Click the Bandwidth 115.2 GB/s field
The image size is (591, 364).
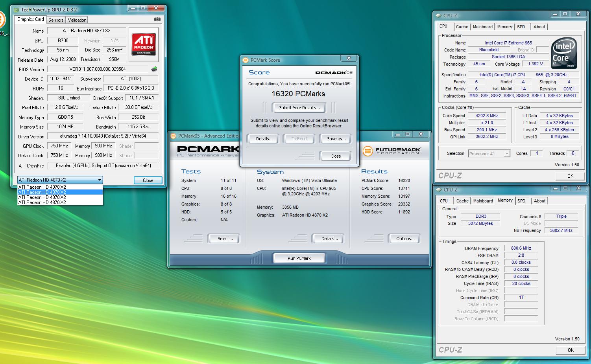139,127
